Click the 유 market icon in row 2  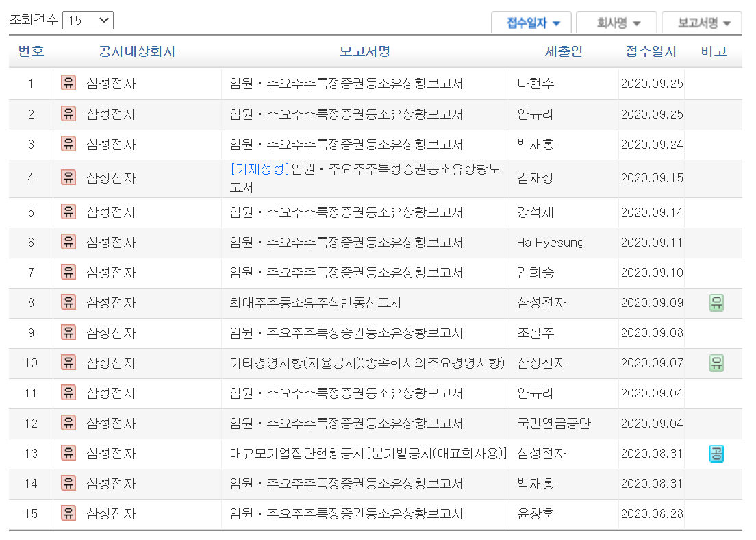click(x=68, y=114)
